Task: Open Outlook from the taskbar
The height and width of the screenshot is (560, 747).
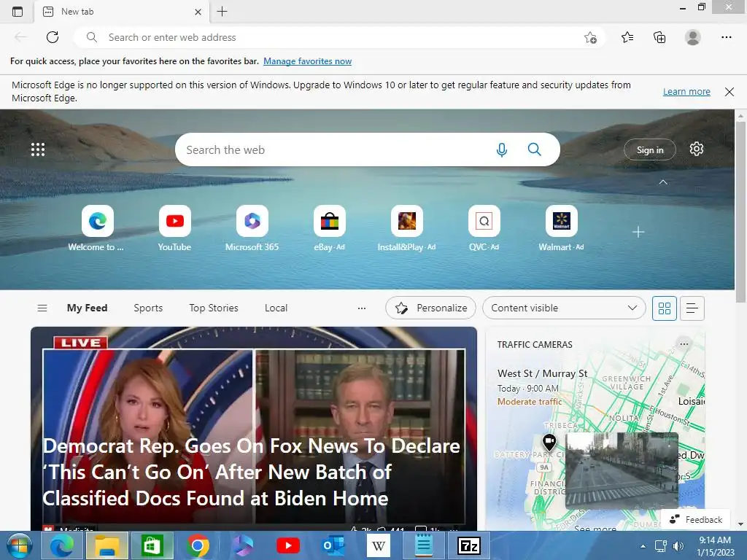Action: [x=333, y=545]
